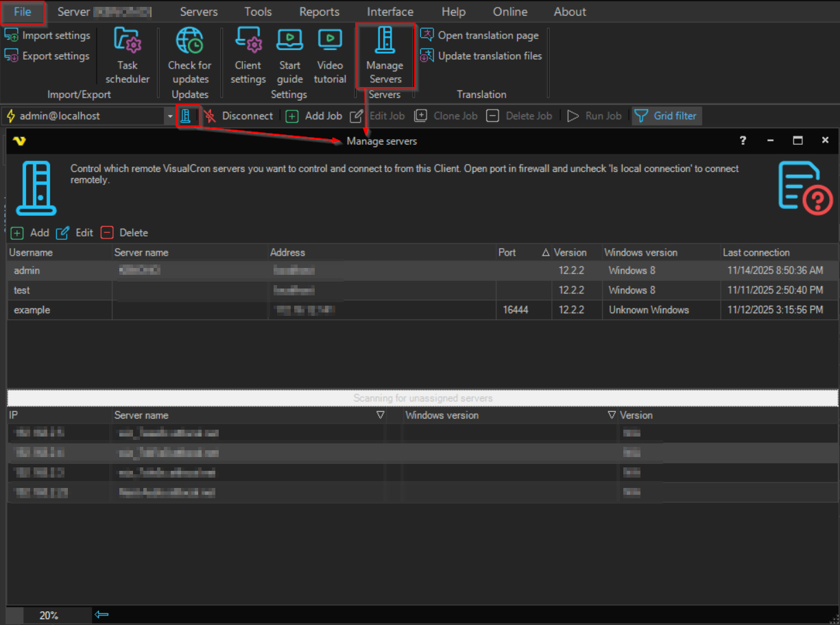Screen dimensions: 840x625
Task: Disconnect from the current server
Action: 239,116
